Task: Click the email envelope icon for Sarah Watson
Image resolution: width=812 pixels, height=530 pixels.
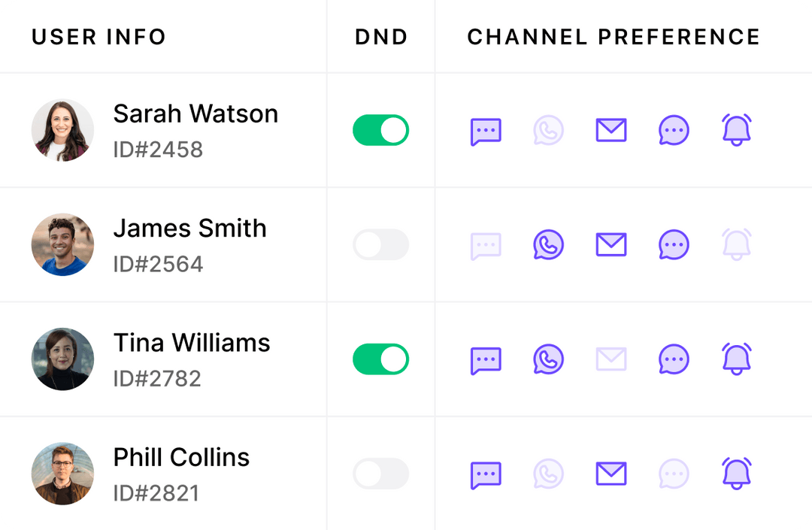Action: click(611, 130)
